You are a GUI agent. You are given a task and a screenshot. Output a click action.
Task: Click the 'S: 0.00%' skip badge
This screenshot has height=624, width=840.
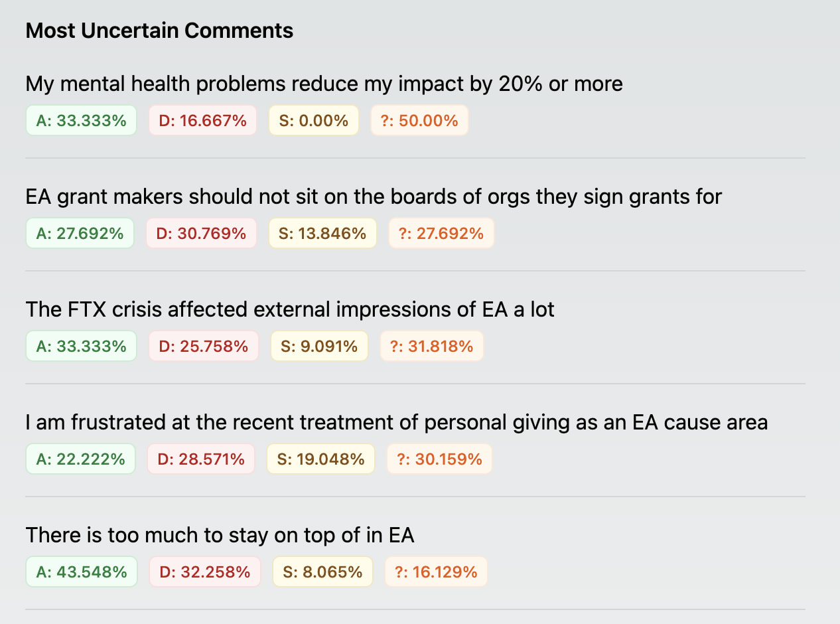314,120
